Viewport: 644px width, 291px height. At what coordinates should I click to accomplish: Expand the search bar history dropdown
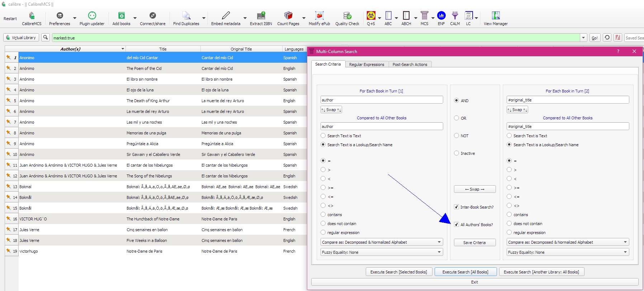click(x=583, y=38)
